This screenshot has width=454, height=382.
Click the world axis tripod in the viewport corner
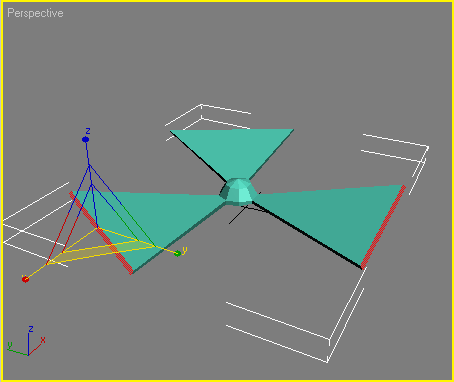pyautogui.click(x=26, y=341)
